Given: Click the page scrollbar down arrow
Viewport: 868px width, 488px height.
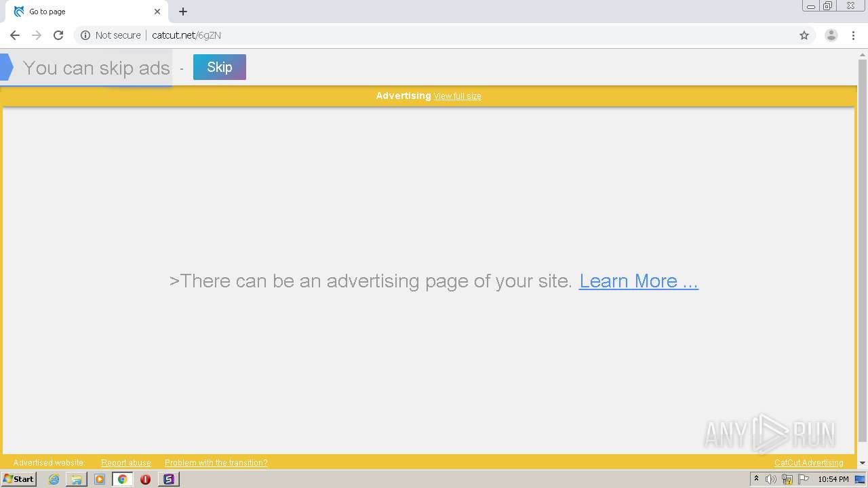Looking at the screenshot, I should pyautogui.click(x=863, y=463).
